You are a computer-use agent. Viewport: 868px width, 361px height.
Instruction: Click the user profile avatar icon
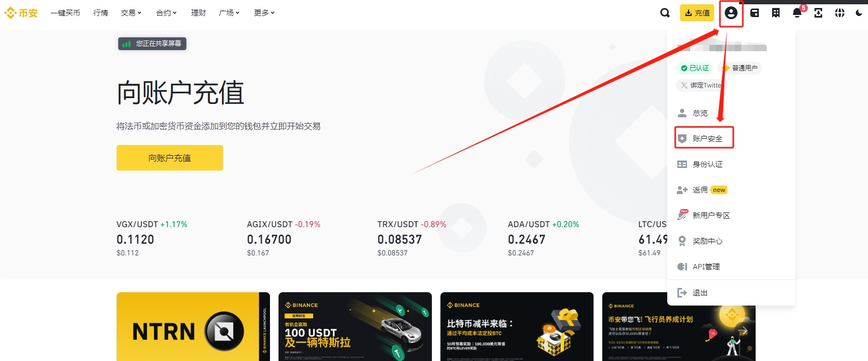point(731,13)
